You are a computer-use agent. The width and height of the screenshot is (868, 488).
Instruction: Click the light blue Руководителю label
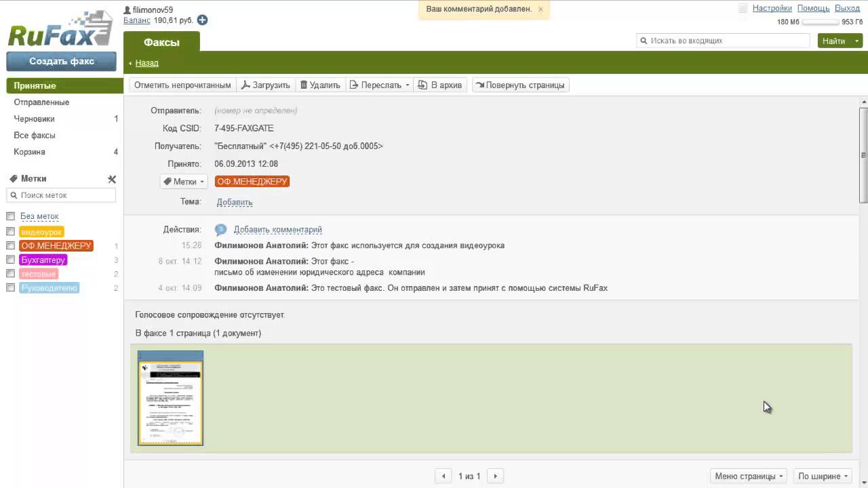[x=50, y=288]
